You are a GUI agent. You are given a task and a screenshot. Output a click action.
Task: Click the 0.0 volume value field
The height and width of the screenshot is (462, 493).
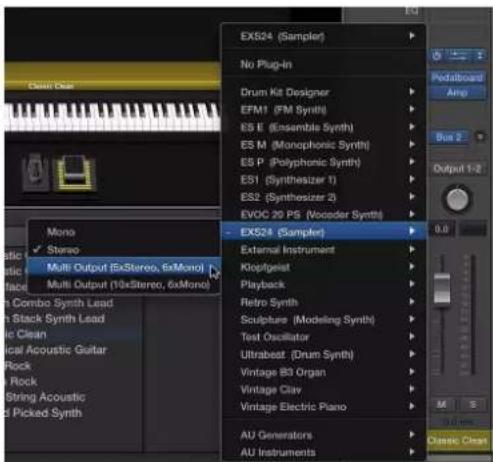click(441, 229)
